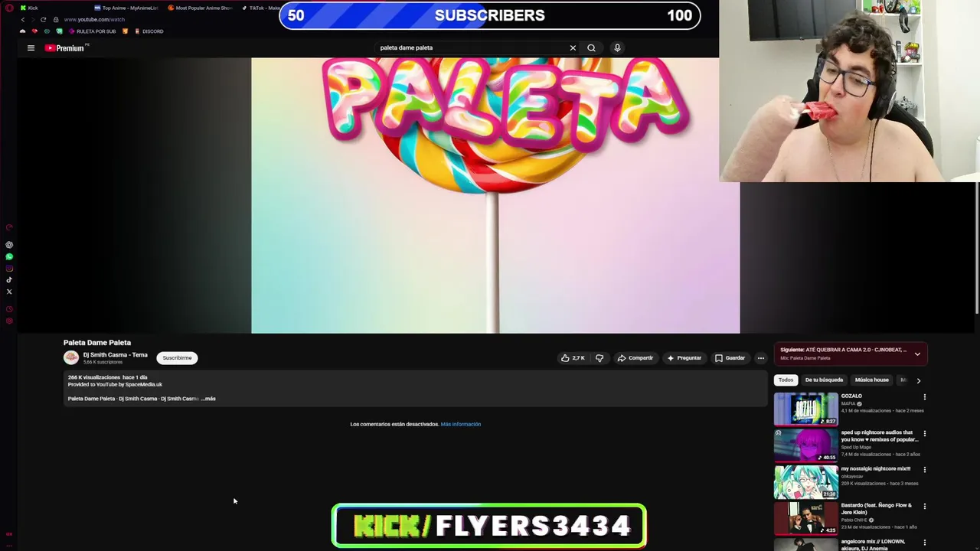Expand the Siguiente mix queue panel
980x551 pixels.
click(x=917, y=354)
